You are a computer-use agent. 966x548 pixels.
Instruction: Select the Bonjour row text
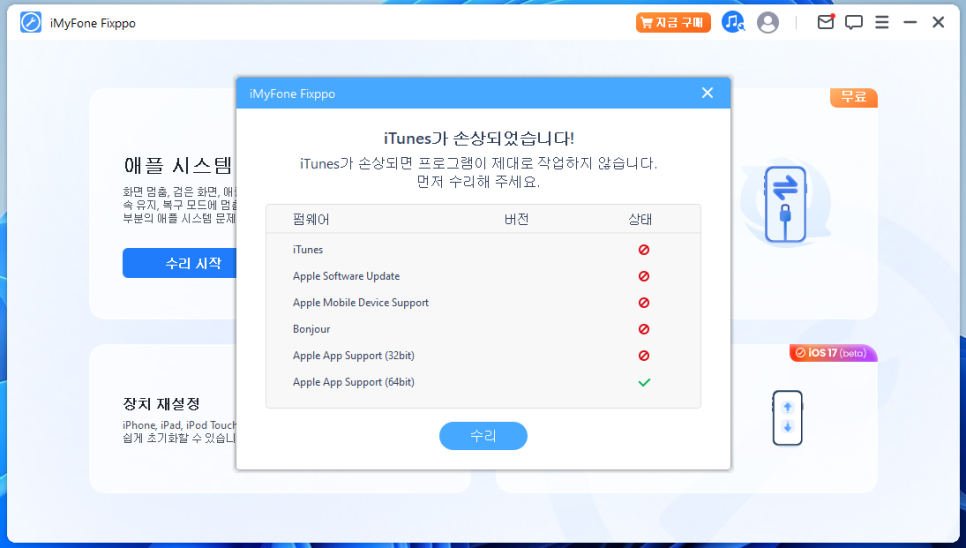311,329
